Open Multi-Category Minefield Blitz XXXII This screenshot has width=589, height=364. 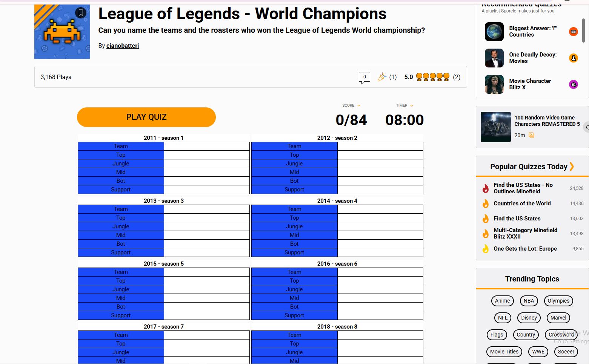(x=525, y=233)
